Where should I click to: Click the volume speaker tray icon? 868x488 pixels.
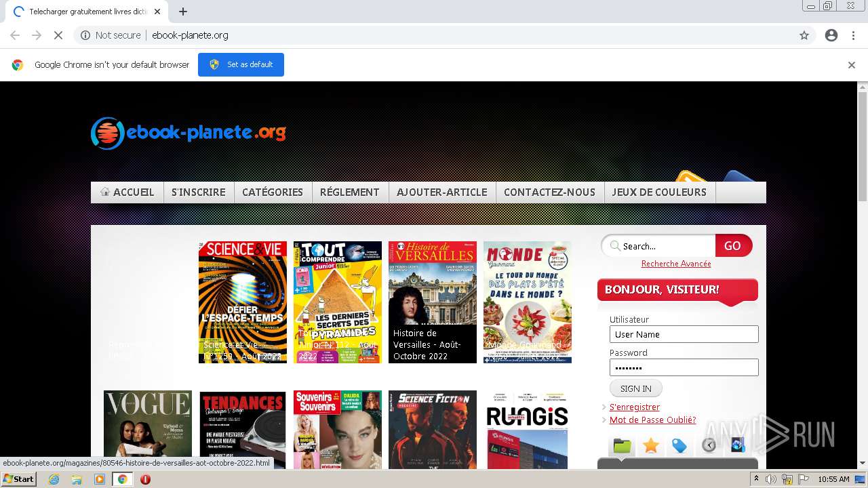pyautogui.click(x=771, y=479)
